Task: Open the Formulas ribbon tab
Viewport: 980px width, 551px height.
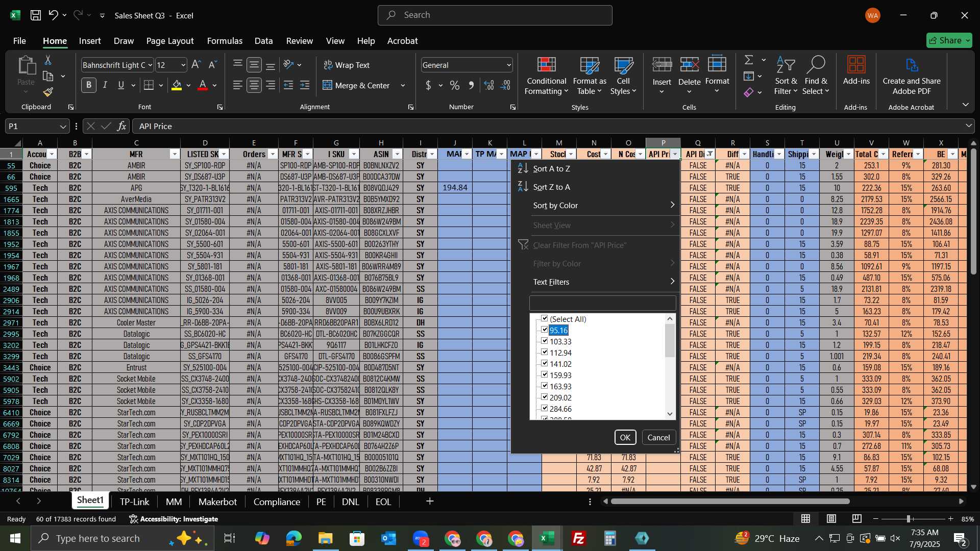Action: click(225, 41)
